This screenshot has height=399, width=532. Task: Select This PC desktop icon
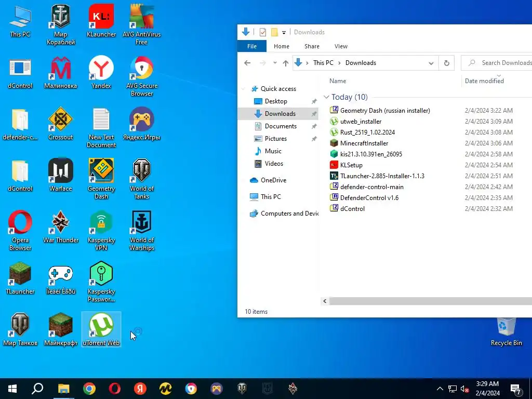pos(20,22)
